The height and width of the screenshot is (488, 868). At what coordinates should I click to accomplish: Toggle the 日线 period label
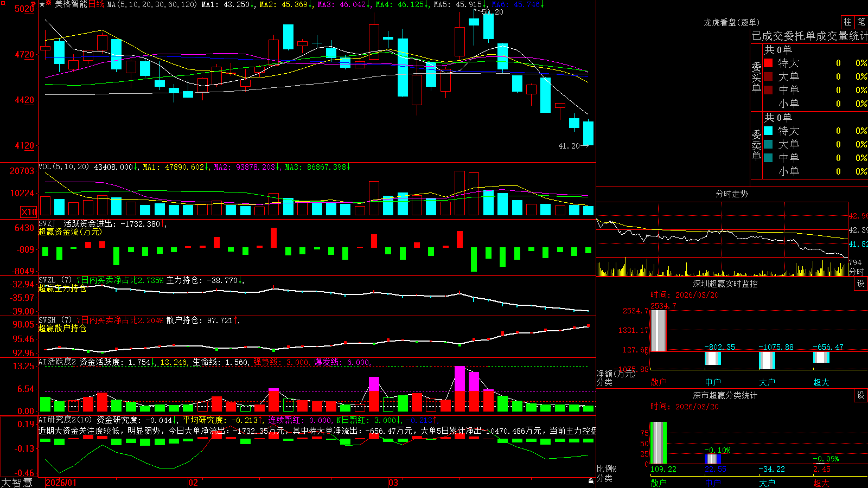click(96, 4)
